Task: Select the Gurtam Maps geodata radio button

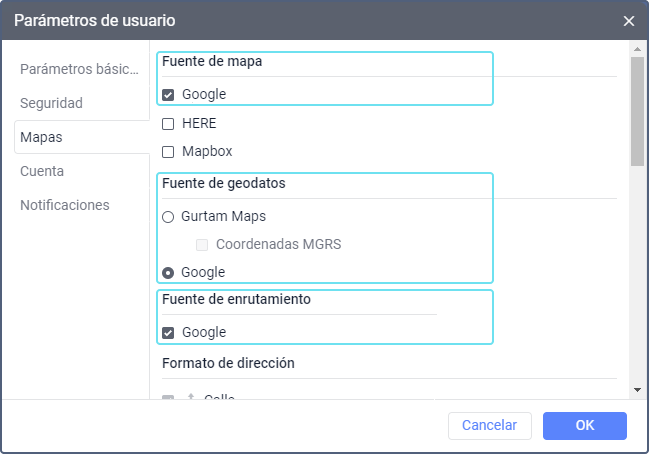Action: (x=168, y=216)
